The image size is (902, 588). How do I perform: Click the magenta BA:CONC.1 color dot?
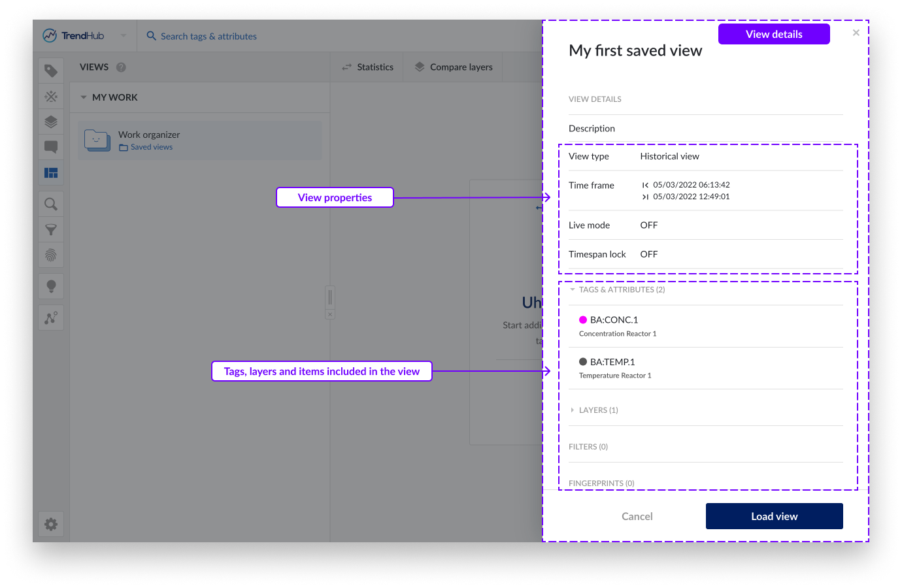(x=583, y=320)
